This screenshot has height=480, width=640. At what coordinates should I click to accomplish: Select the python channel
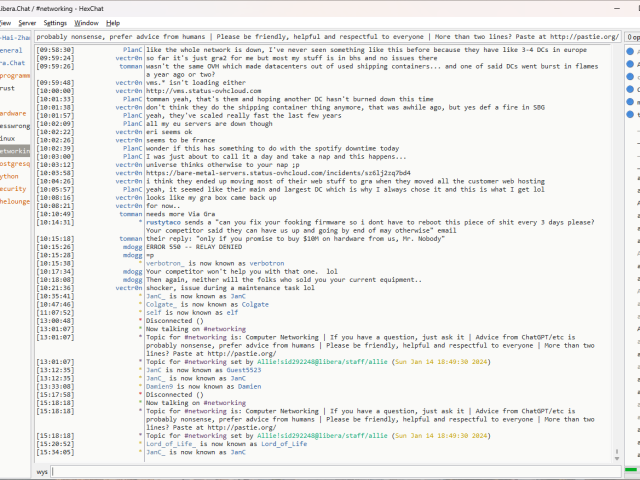(x=10, y=175)
